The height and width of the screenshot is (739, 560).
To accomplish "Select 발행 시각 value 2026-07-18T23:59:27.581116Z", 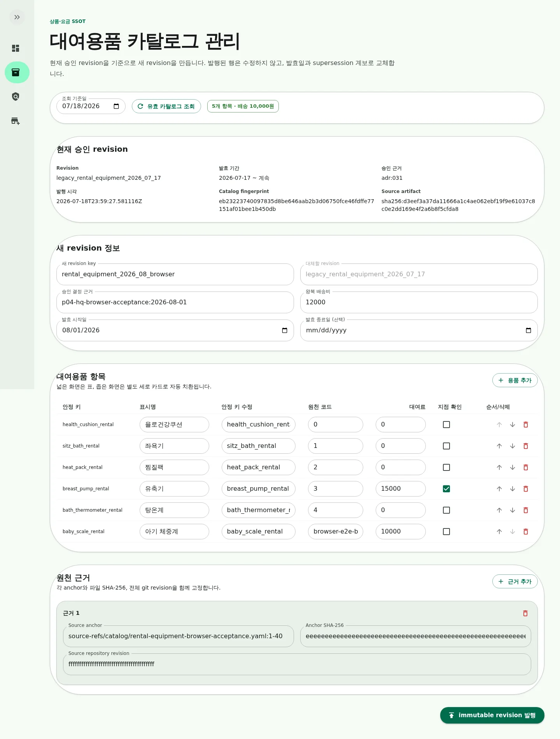I will coord(99,201).
